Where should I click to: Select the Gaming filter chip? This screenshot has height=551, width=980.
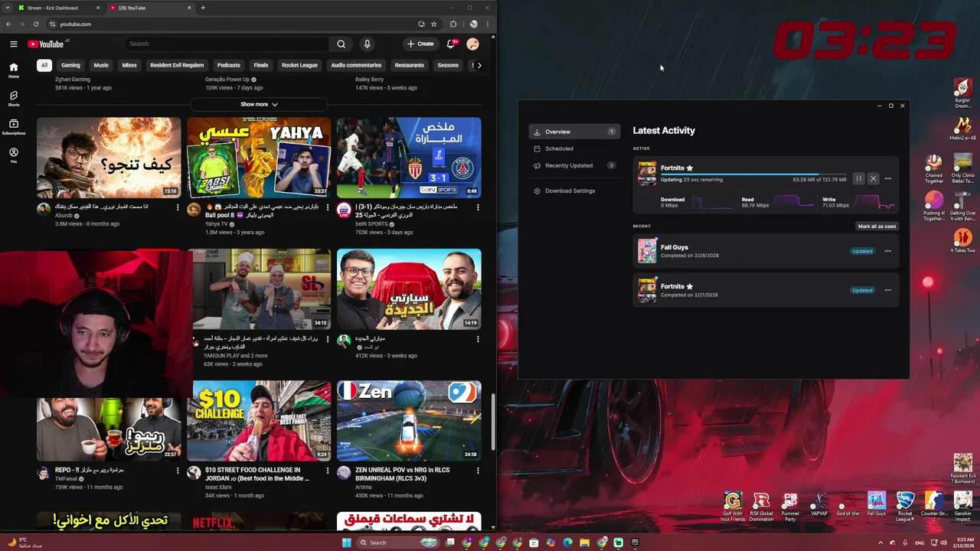coord(70,65)
